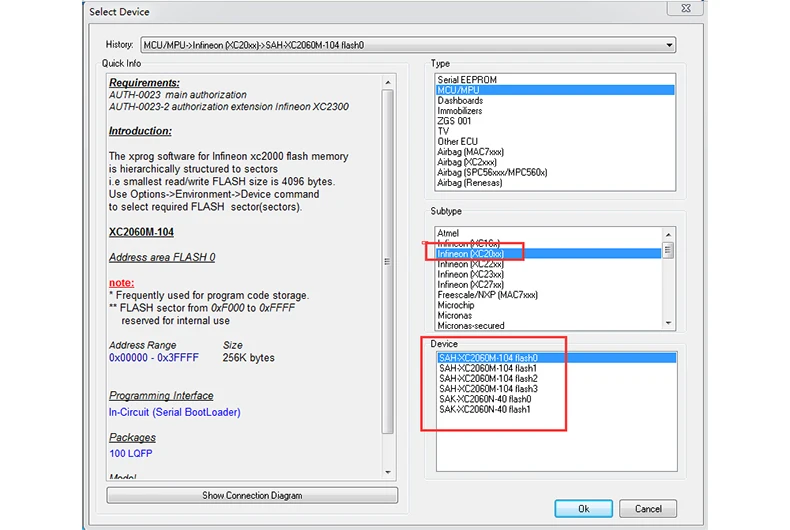Click the Quick Info scrollbar thumb
Screen dimensions: 790x530
[x=387, y=261]
